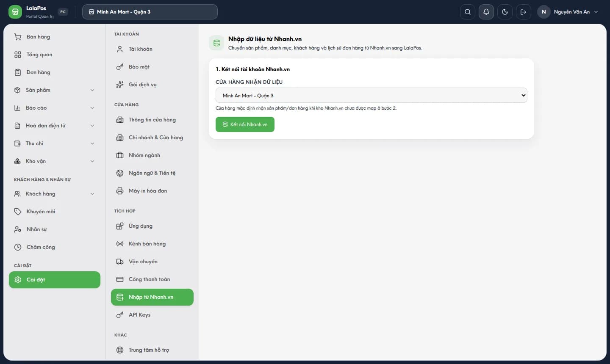Expand the Thu chi submenu chevron
The height and width of the screenshot is (364, 610).
tap(92, 143)
